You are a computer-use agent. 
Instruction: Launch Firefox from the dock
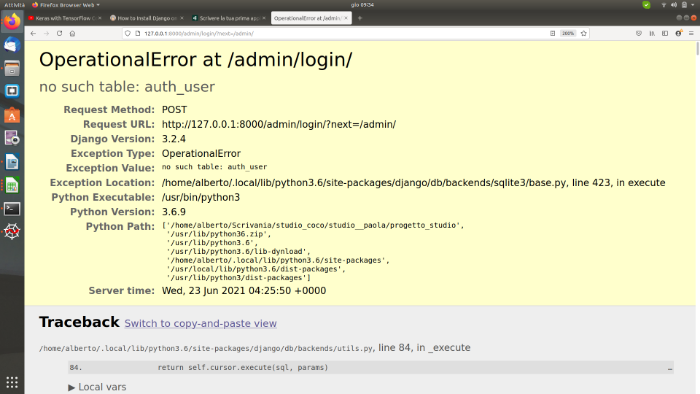(x=12, y=21)
